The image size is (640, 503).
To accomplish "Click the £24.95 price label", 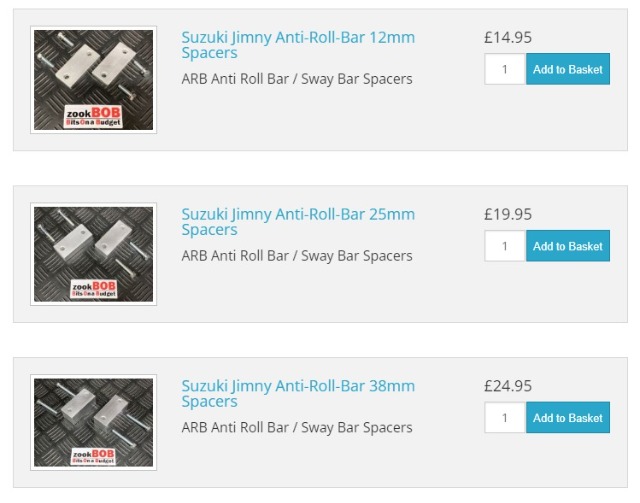I will (507, 386).
